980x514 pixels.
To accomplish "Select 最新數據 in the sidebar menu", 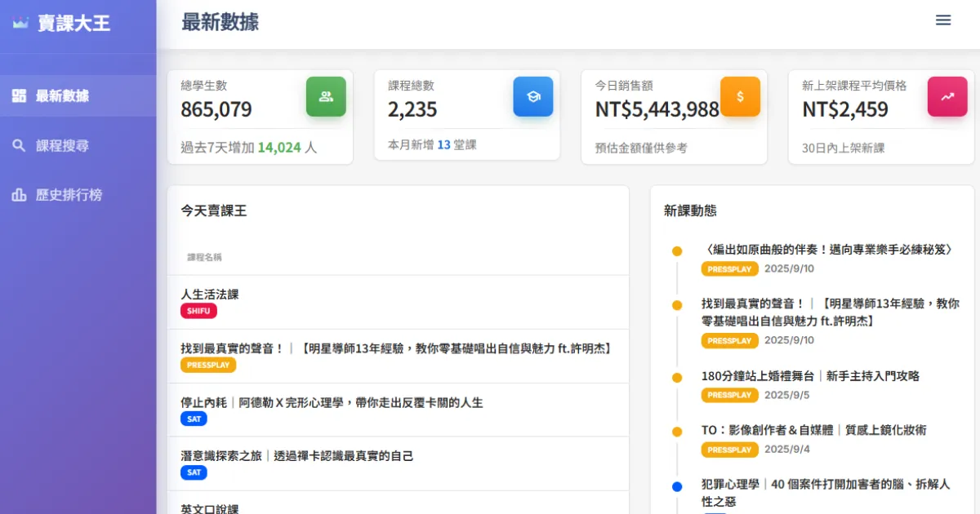I will click(x=62, y=96).
